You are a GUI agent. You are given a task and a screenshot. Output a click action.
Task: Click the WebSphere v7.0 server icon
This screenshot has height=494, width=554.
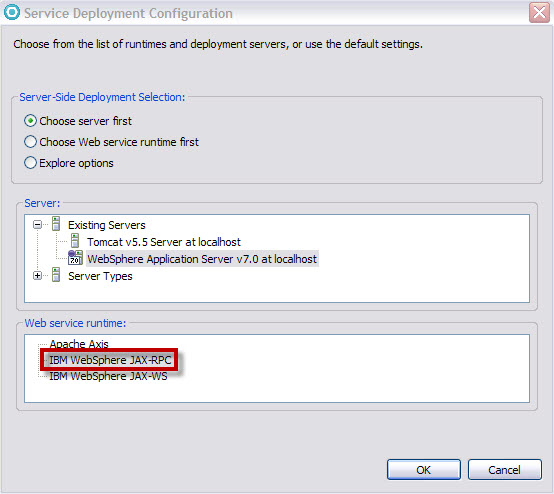pos(75,258)
